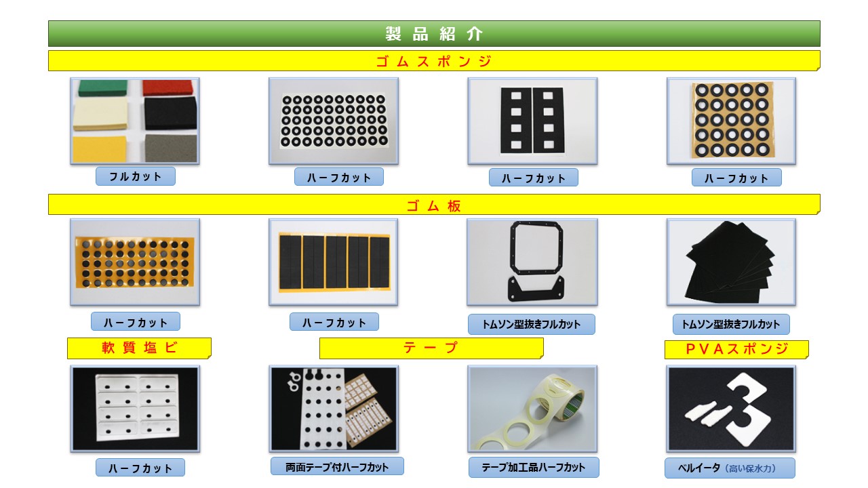Select the テープ section heading
868x488 pixels.
(x=431, y=348)
